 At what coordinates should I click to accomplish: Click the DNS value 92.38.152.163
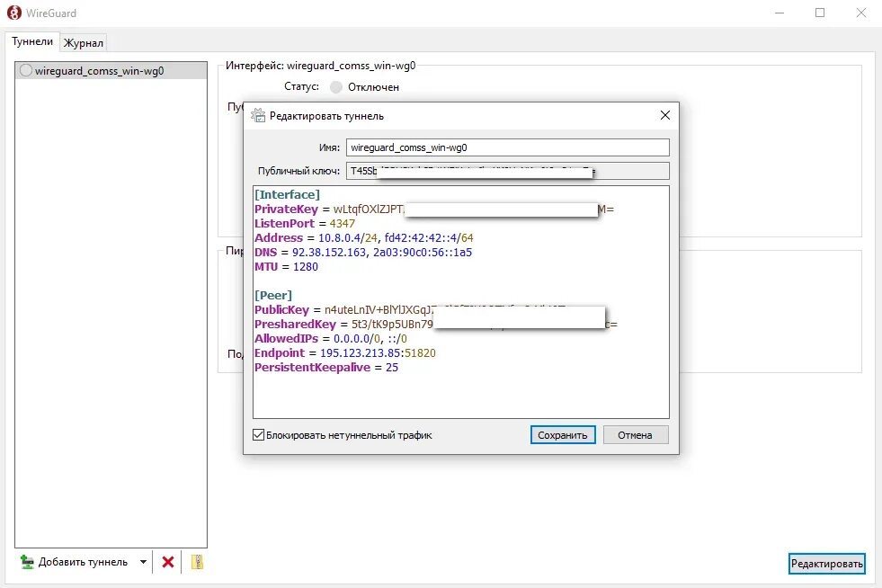[x=328, y=252]
